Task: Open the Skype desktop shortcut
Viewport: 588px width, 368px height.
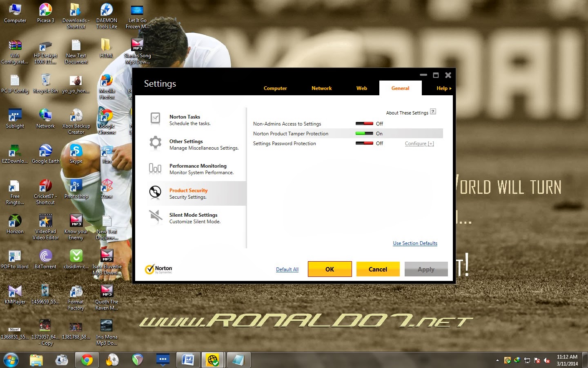Action: [x=76, y=154]
